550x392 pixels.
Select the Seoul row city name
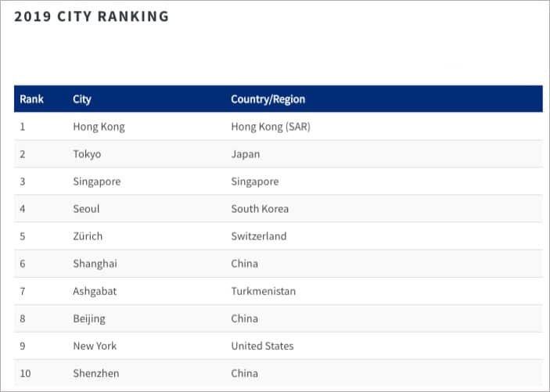click(86, 209)
